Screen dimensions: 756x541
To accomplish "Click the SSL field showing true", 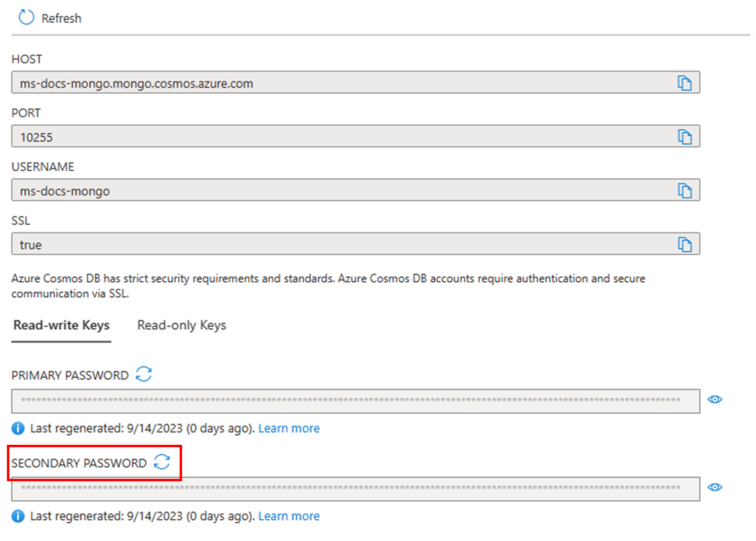I will point(355,244).
